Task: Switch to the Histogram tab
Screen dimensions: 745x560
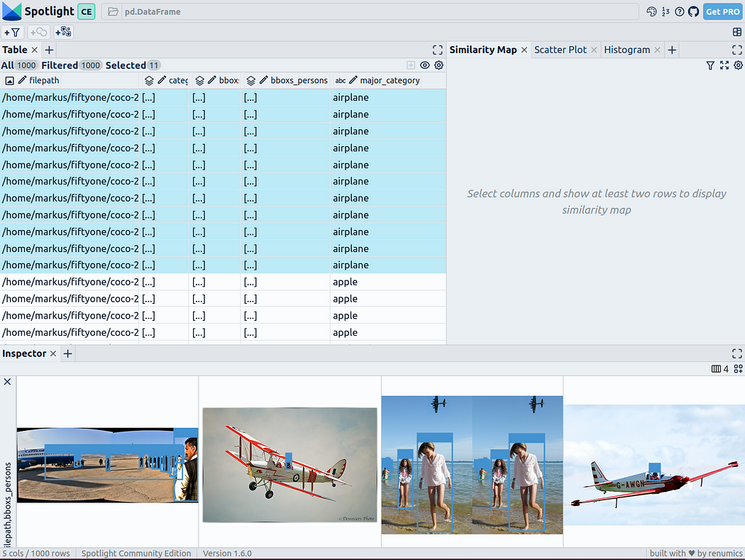Action: tap(627, 50)
